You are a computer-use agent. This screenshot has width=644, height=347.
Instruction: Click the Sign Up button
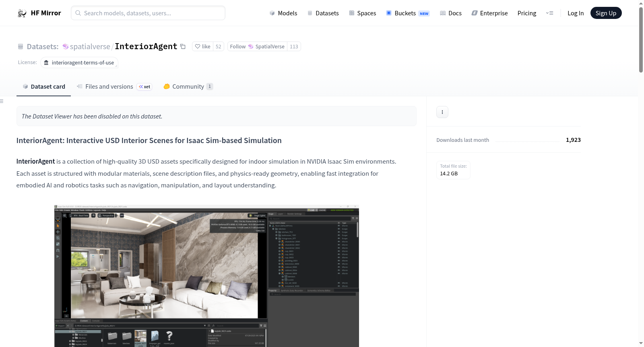606,13
